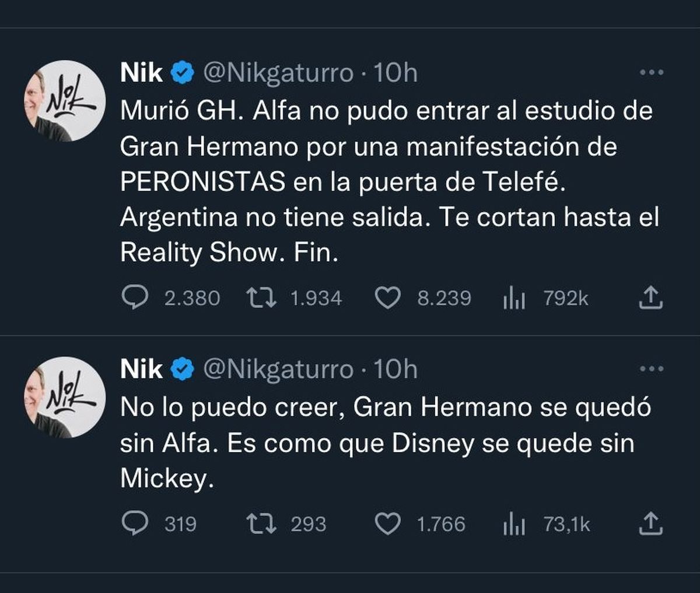
Task: View analytics of the 792k views tweet
Action: pyautogui.click(x=514, y=299)
